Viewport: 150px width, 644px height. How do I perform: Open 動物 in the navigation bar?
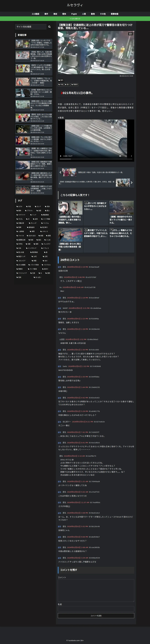point(93,14)
